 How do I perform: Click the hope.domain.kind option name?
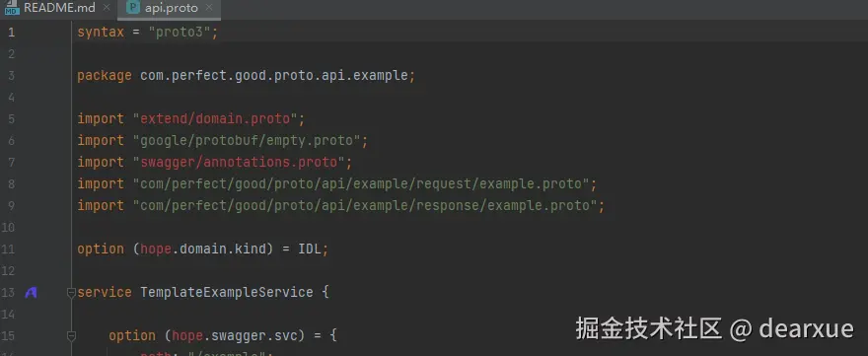pyautogui.click(x=203, y=249)
